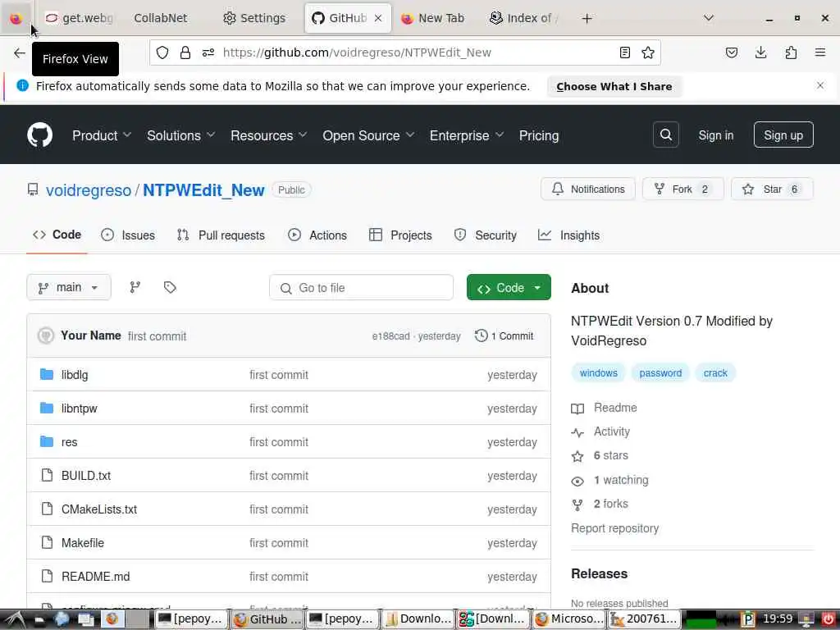Switch to the Settings browser tab

coord(254,18)
